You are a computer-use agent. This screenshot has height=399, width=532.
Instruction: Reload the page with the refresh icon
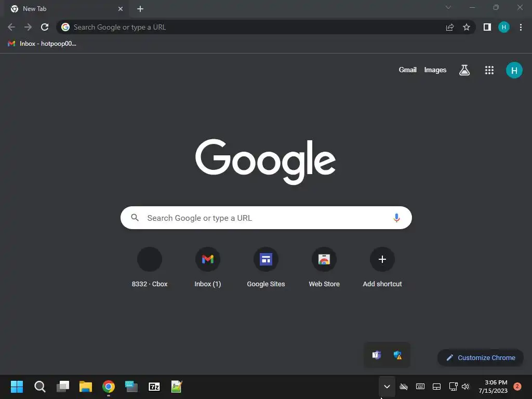click(45, 27)
